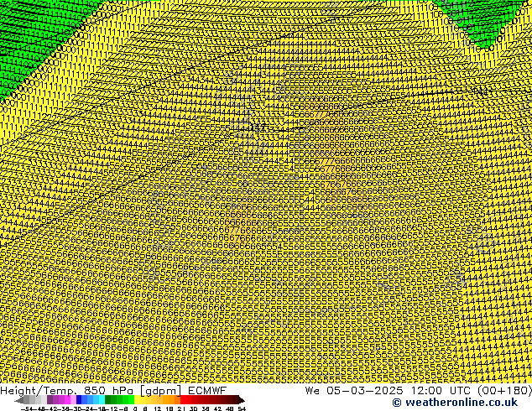Click the weatheronline.co.uk copyright link
The height and width of the screenshot is (411, 532).
(x=455, y=403)
